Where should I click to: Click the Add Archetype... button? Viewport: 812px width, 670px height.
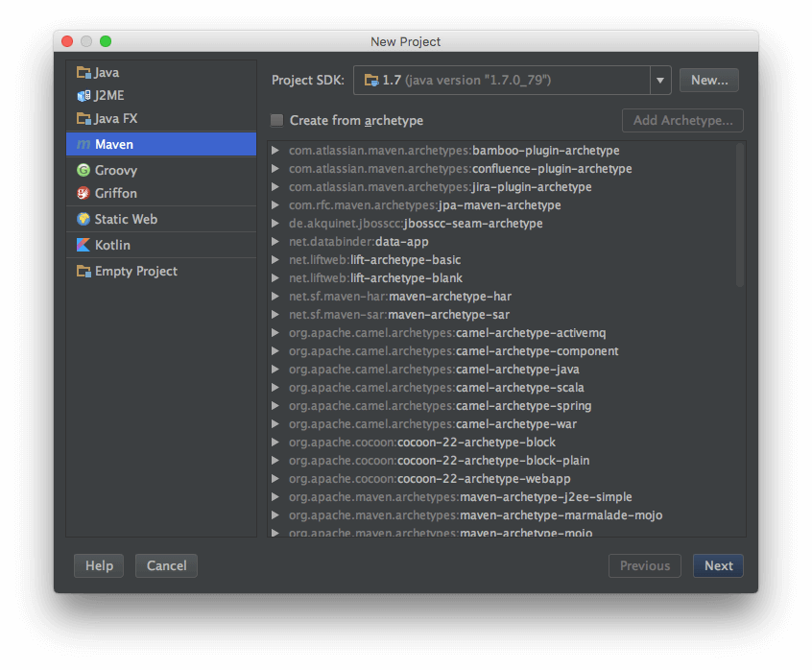682,121
